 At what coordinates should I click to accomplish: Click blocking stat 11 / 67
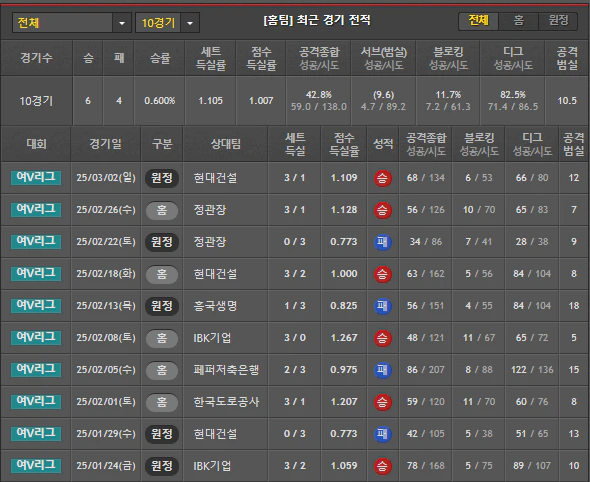[479, 338]
